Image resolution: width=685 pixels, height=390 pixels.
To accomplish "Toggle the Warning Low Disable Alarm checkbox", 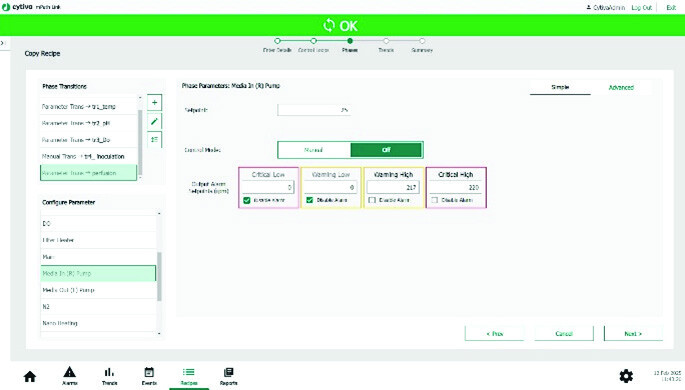I will [310, 200].
